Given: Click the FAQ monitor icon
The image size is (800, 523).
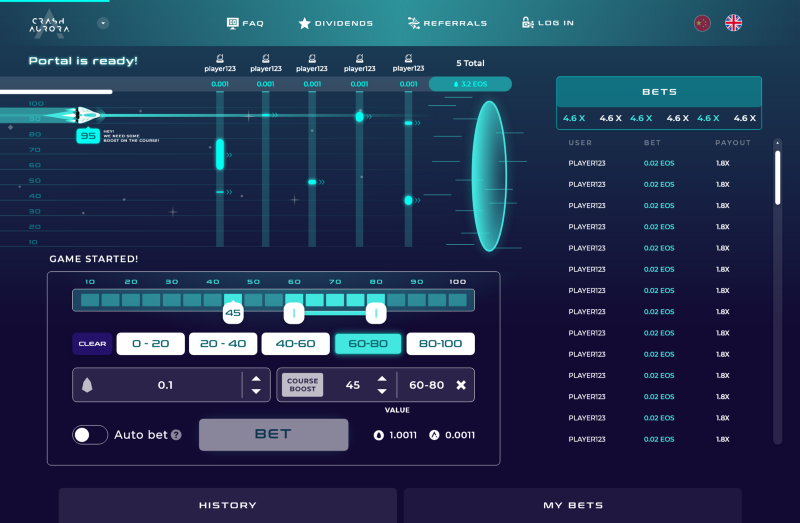Looking at the screenshot, I should (232, 23).
